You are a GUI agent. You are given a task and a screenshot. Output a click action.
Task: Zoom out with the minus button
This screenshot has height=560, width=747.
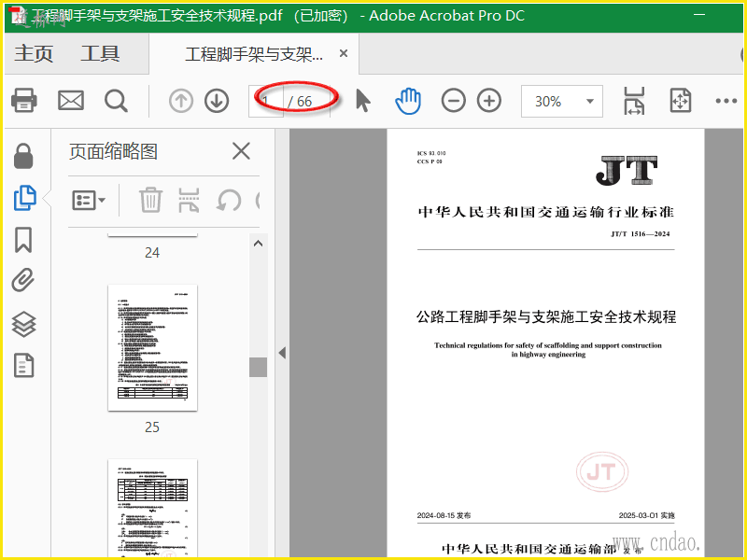[x=453, y=101]
